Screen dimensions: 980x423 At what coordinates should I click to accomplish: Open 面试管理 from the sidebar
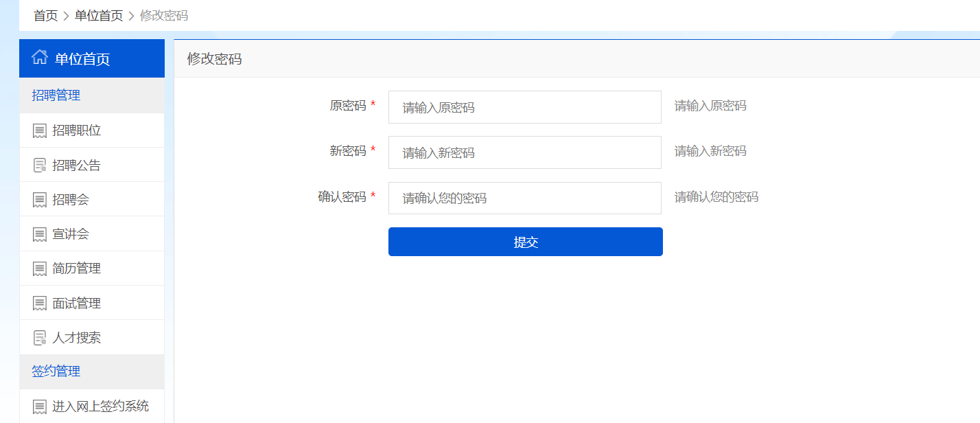(x=77, y=304)
